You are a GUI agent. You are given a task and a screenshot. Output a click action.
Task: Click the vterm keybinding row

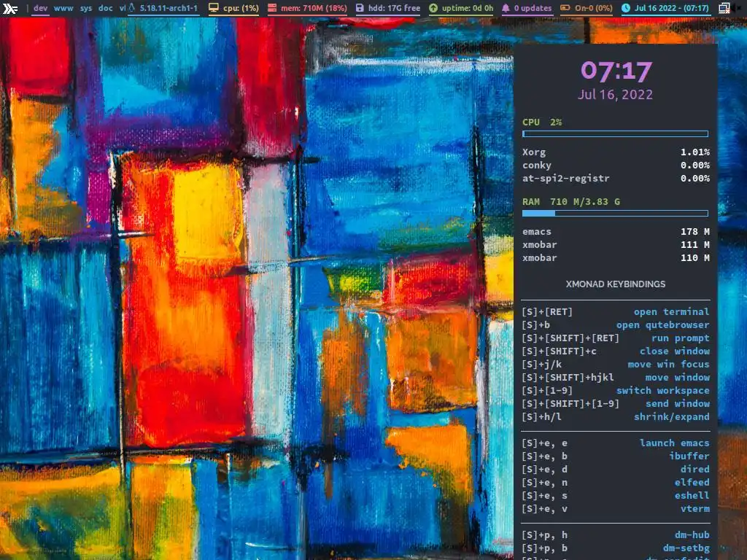(616, 509)
